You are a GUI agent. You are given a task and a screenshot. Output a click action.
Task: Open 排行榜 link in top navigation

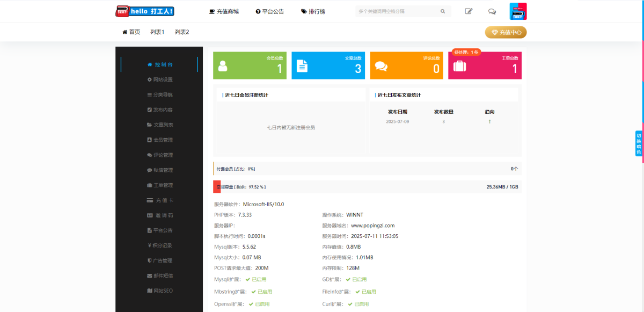click(313, 11)
